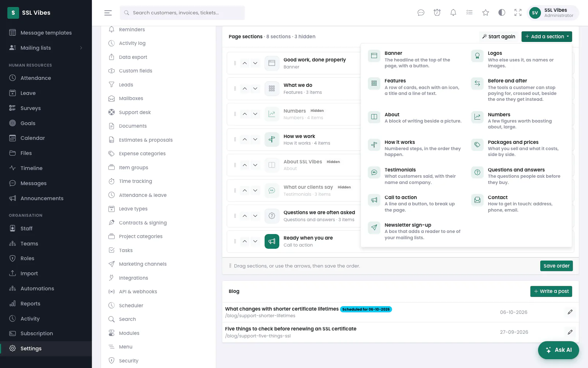588x368 pixels.
Task: Edit the Five things to check post
Action: pos(570,332)
